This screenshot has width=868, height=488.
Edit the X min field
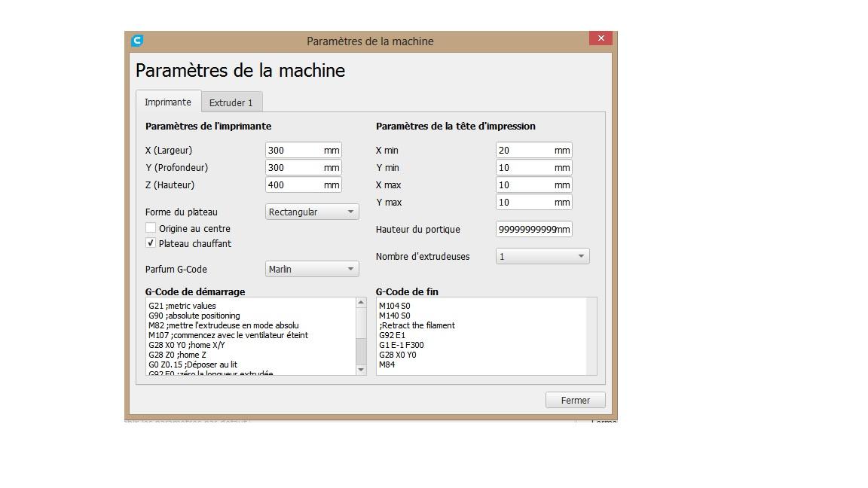coord(533,150)
